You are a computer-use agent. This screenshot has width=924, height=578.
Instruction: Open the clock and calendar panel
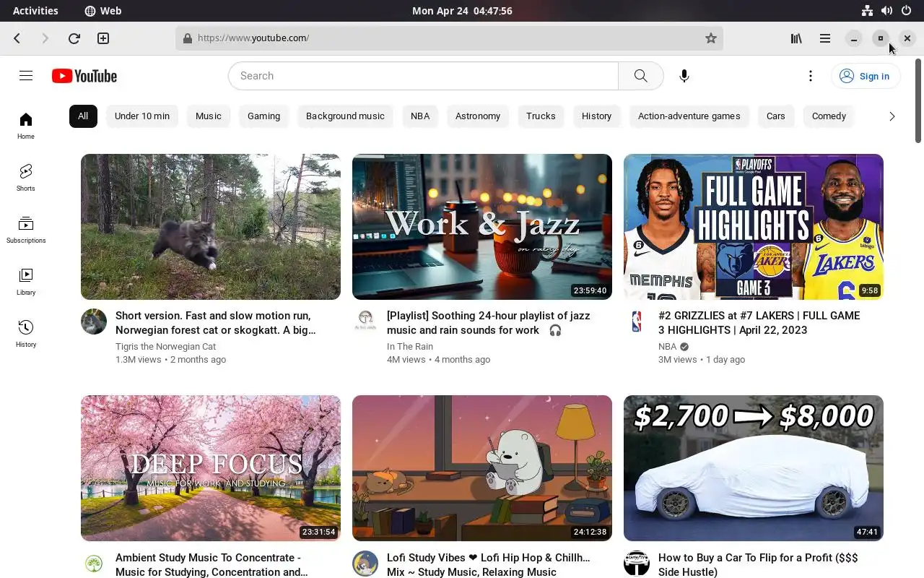coord(462,11)
